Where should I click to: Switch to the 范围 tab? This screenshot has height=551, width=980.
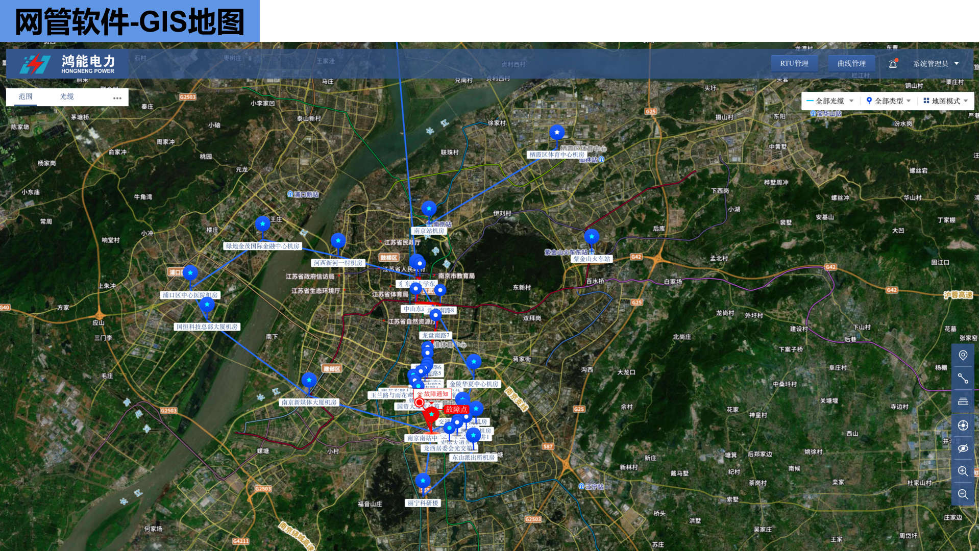[26, 96]
